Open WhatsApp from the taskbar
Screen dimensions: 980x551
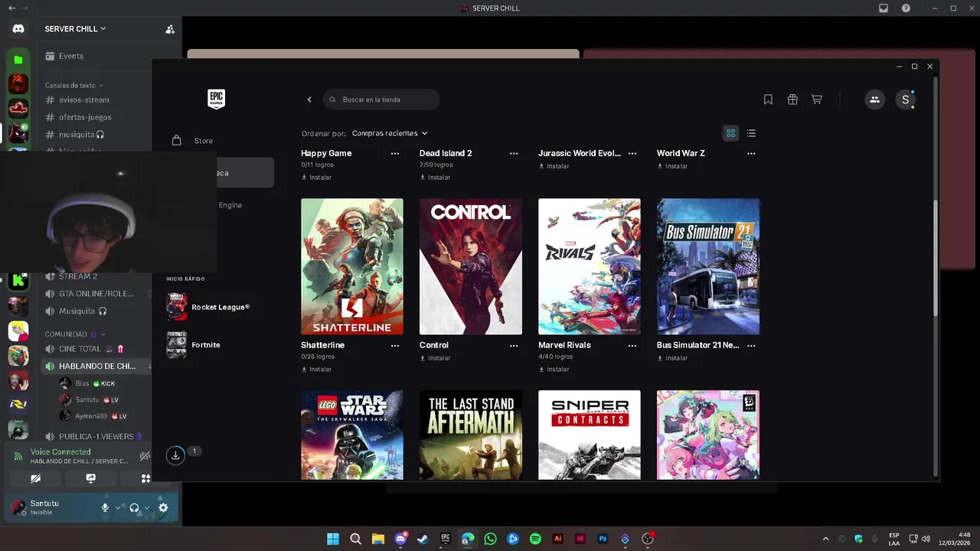[490, 539]
